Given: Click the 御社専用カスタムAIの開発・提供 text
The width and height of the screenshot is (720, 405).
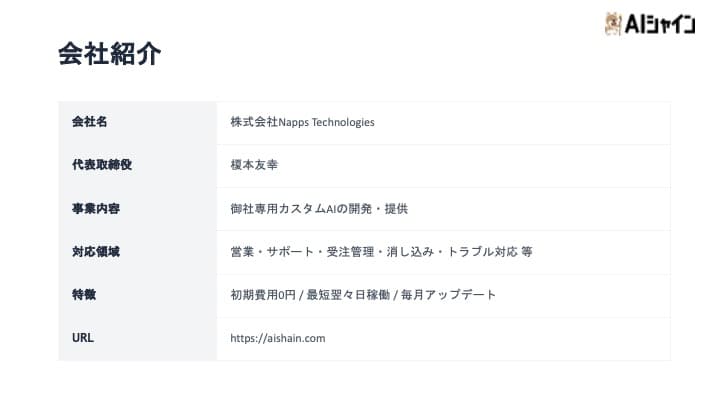Looking at the screenshot, I should 319,209.
